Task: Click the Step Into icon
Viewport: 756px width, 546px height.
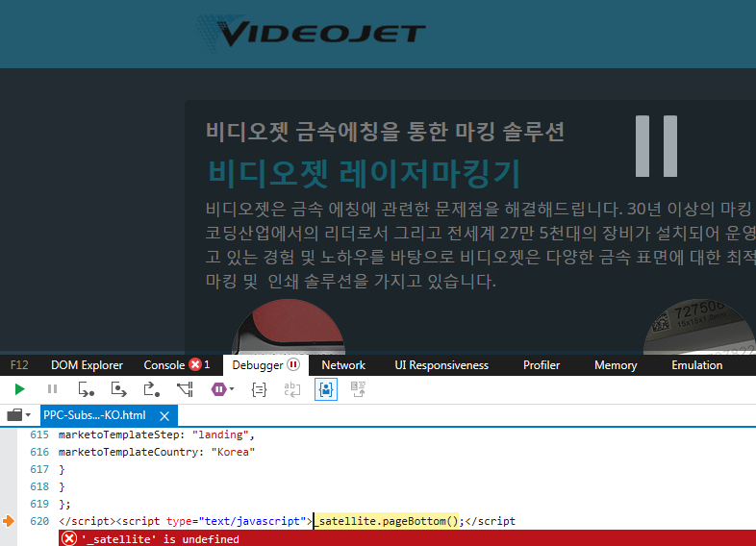Action: click(x=87, y=389)
